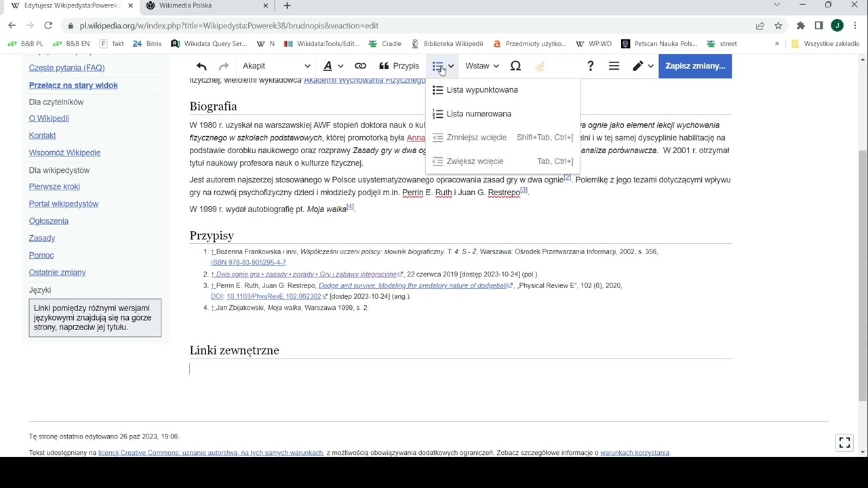868x488 pixels.
Task: Open Chrome profile J avatar
Action: [837, 26]
